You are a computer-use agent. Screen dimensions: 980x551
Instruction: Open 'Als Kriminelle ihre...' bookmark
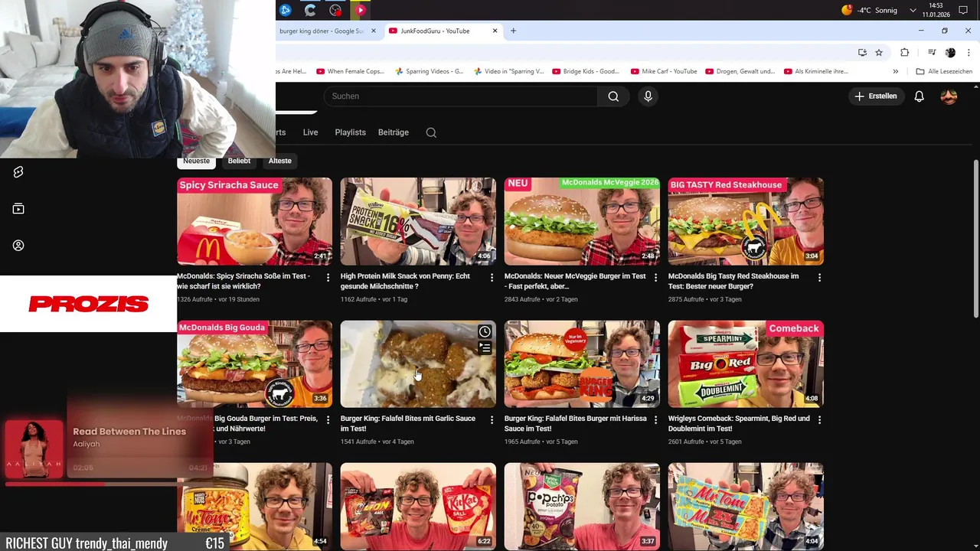(815, 71)
